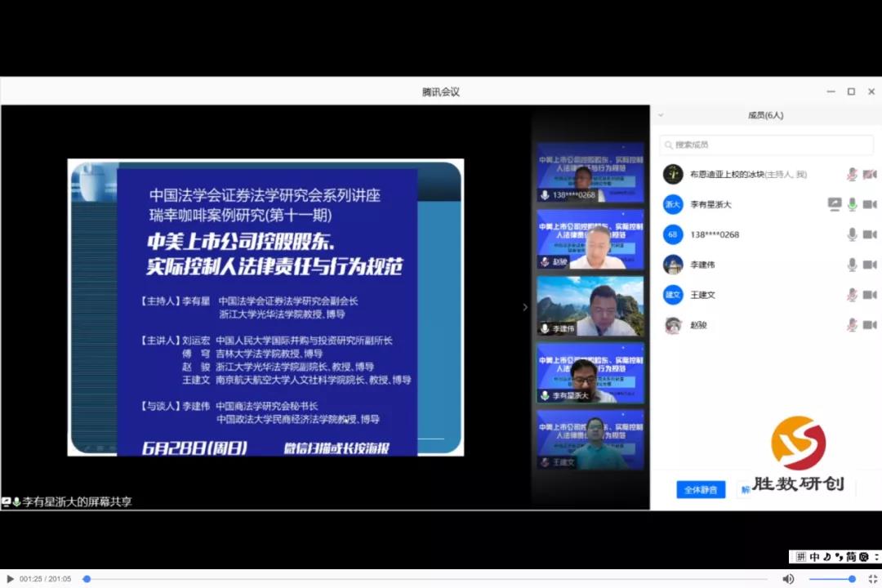Toggle microphone for 李建伟 in member list
882x588 pixels.
[852, 265]
